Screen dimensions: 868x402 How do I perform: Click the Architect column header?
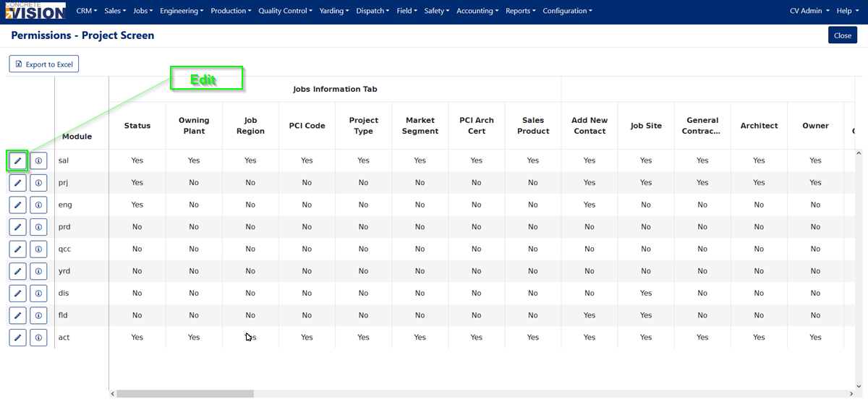pos(759,126)
